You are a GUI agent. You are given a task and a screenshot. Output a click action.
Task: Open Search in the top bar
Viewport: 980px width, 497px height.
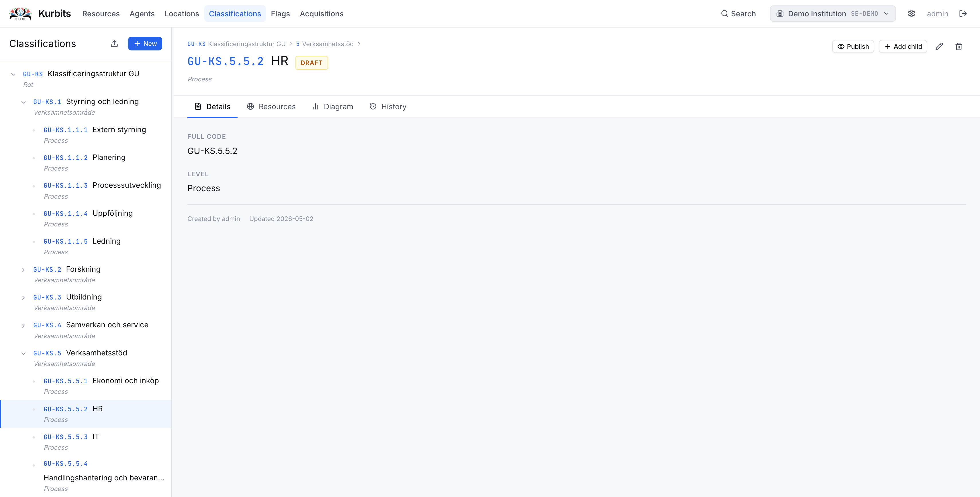tap(738, 14)
